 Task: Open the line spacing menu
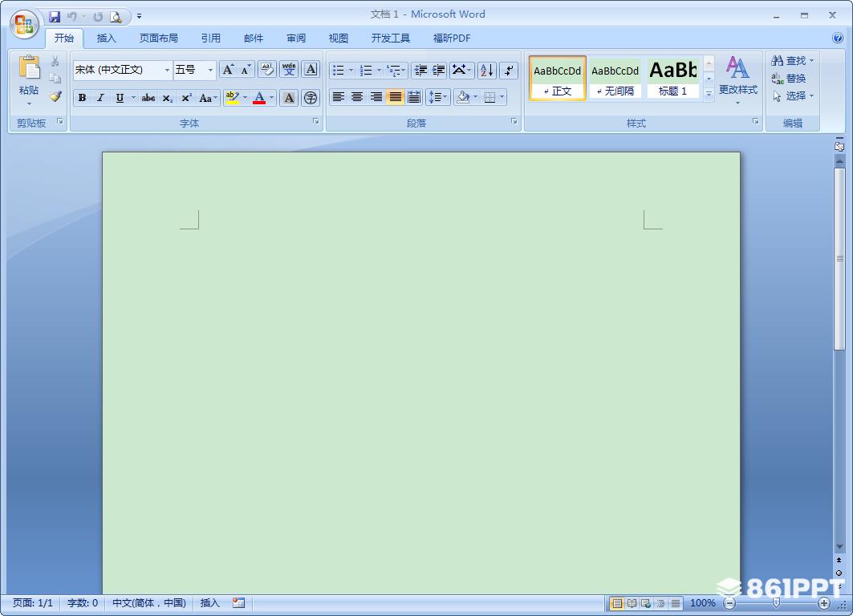[437, 97]
